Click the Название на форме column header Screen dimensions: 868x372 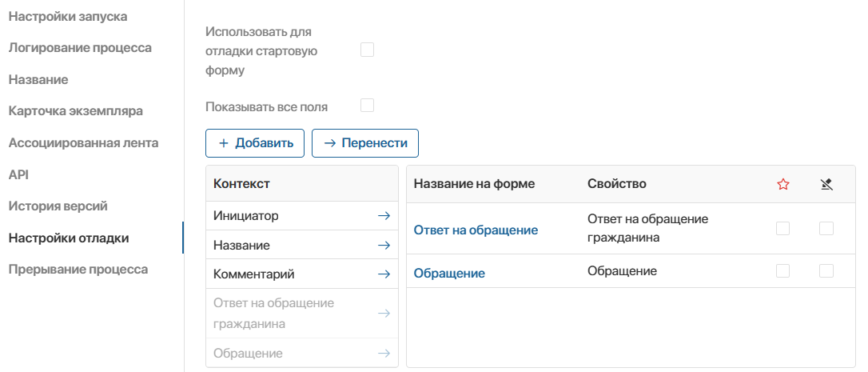click(475, 183)
